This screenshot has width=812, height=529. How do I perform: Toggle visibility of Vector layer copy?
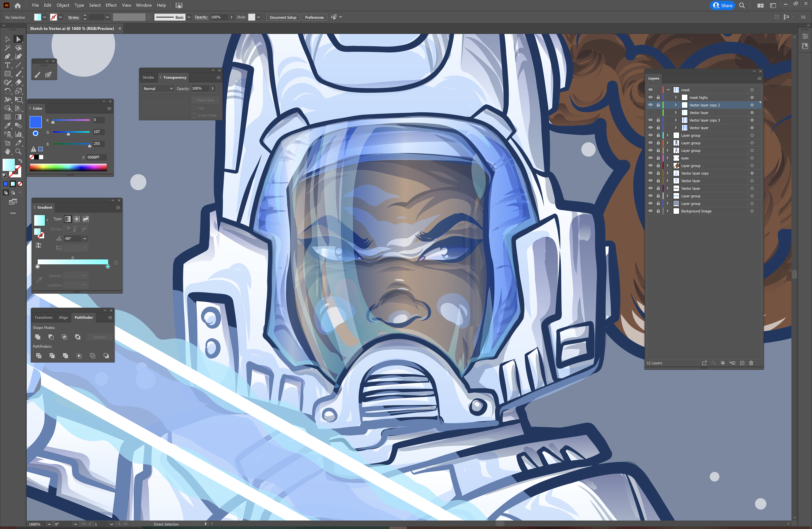coord(651,173)
